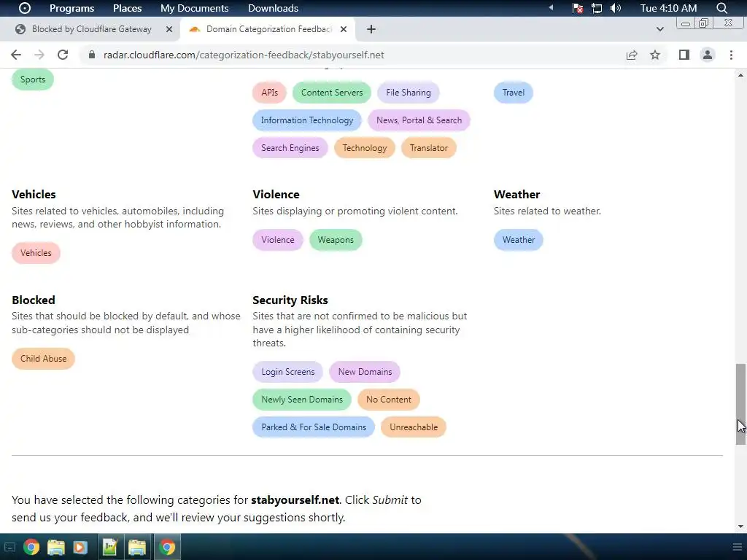Select the APIs category tag
The width and height of the screenshot is (747, 560).
coord(270,93)
